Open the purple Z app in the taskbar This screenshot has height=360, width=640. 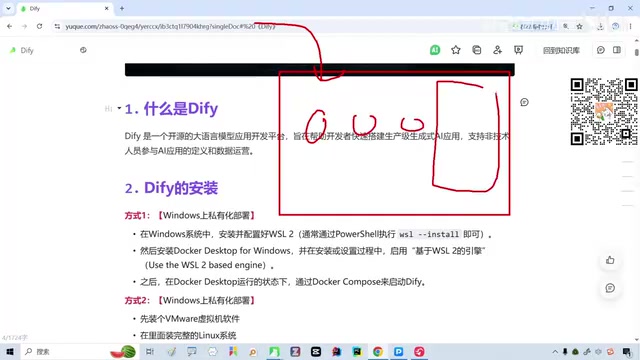point(295,351)
